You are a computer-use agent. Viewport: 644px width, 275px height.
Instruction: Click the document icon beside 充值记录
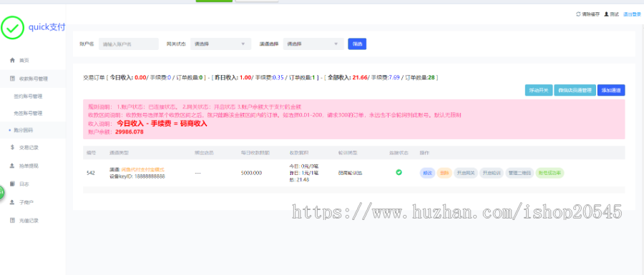pyautogui.click(x=12, y=221)
